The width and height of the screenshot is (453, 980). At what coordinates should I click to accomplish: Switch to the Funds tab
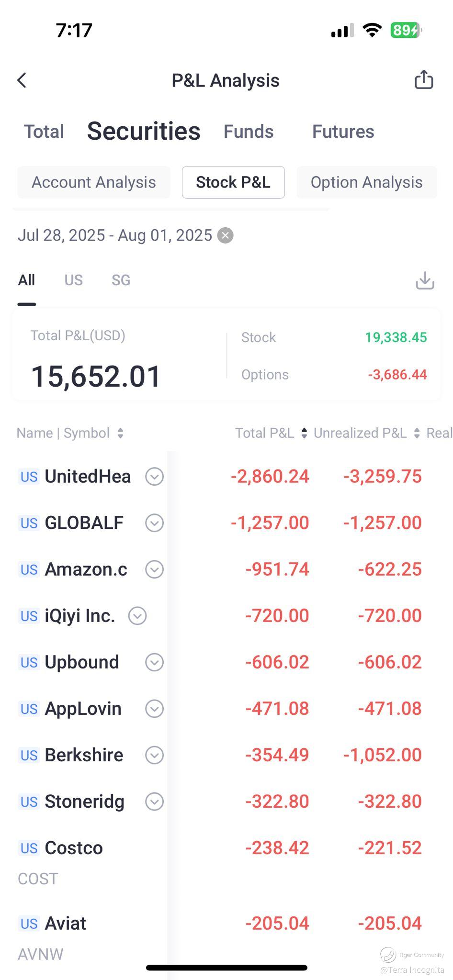(249, 132)
